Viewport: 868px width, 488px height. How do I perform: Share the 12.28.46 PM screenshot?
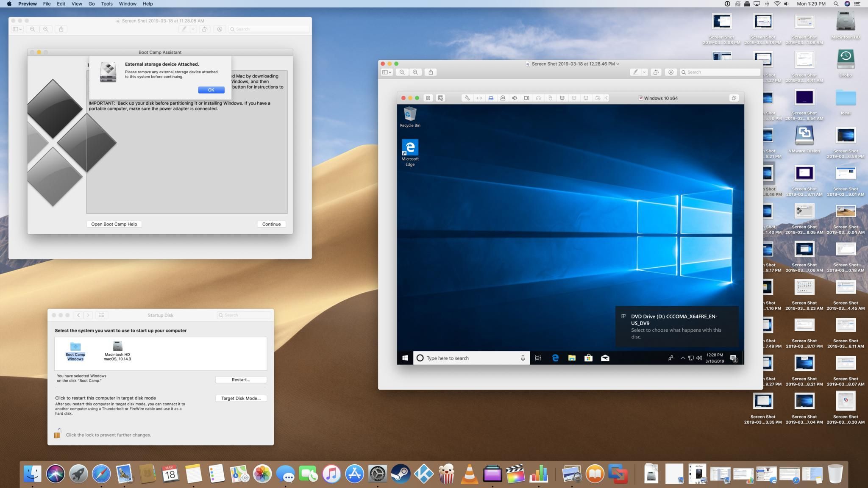tap(431, 72)
